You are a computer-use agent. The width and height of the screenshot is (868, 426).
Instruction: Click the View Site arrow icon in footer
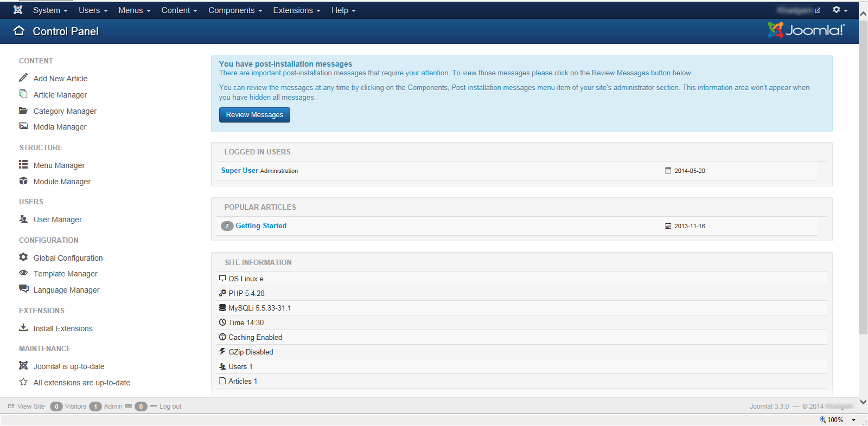click(x=11, y=406)
